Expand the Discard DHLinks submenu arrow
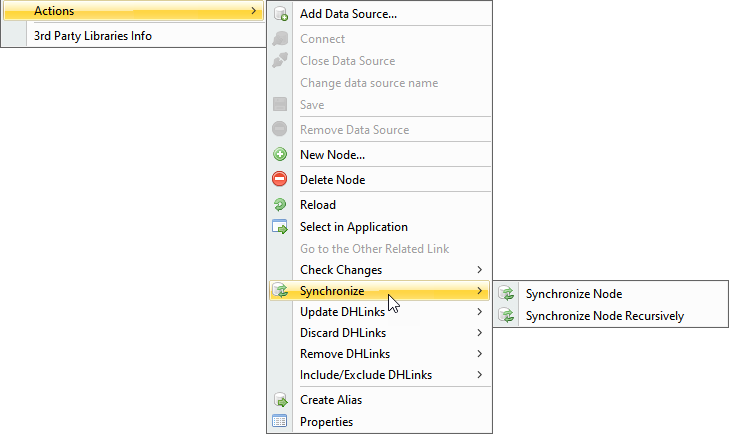The image size is (729, 434). 480,333
